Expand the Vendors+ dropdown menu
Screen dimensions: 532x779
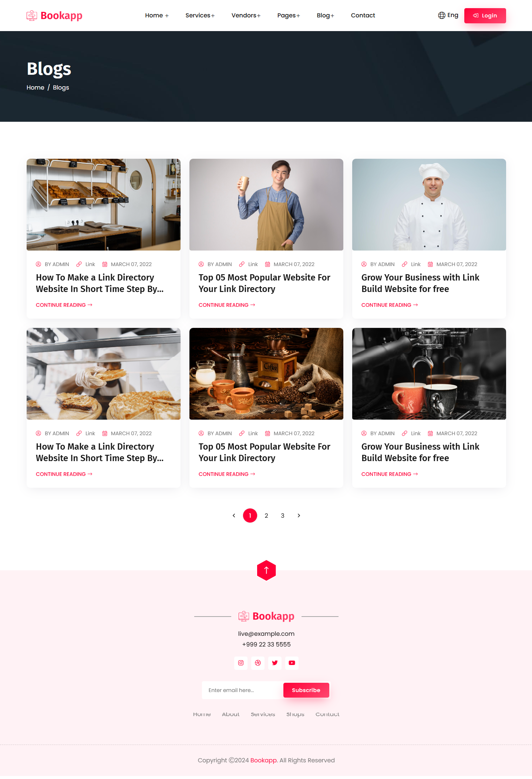(246, 16)
